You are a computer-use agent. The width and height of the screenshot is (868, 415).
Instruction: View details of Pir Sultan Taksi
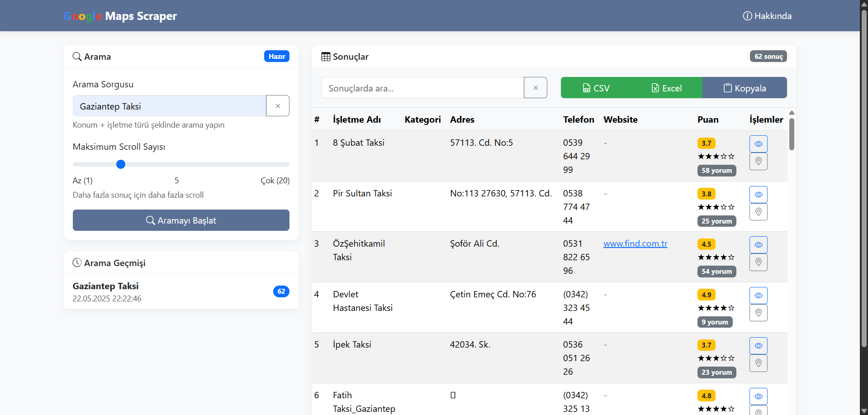click(758, 195)
